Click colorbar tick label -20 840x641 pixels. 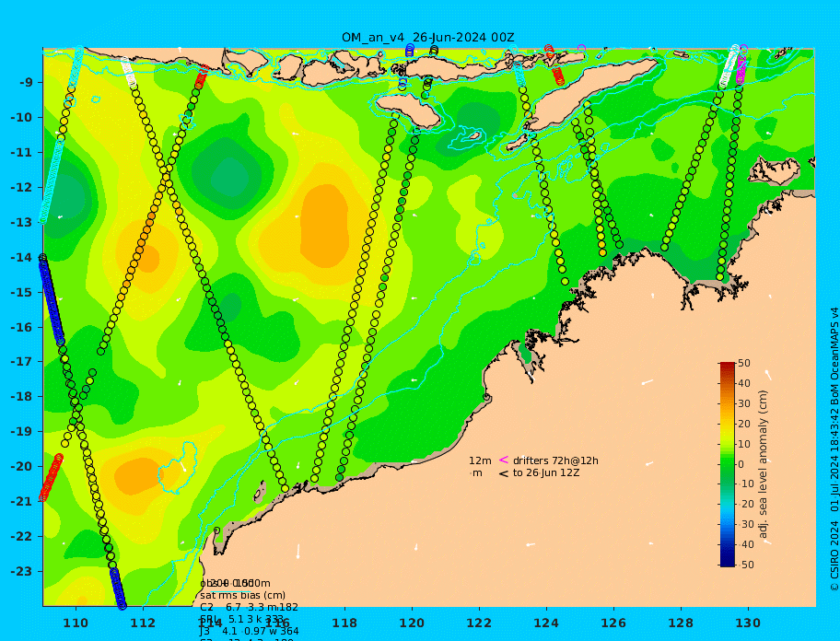746,505
